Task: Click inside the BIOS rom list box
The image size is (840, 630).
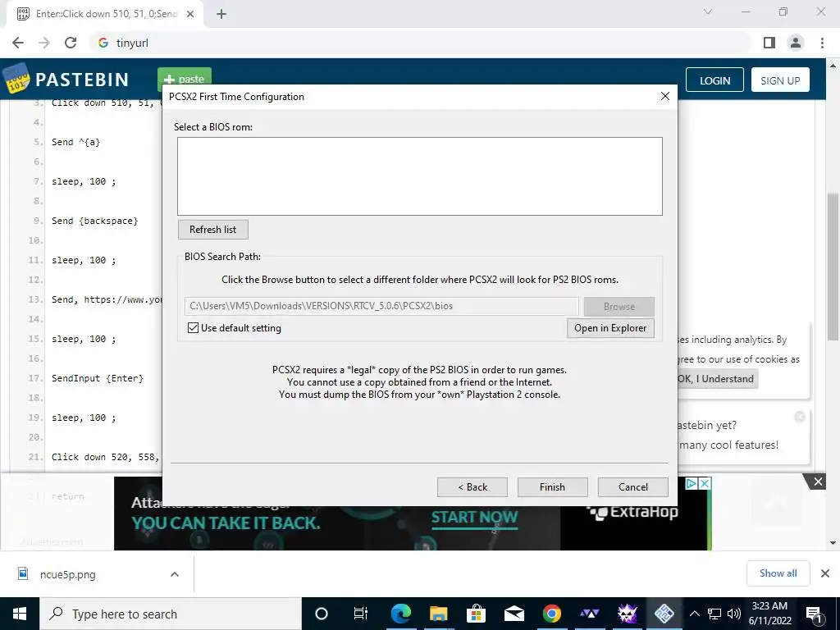Action: pos(420,176)
